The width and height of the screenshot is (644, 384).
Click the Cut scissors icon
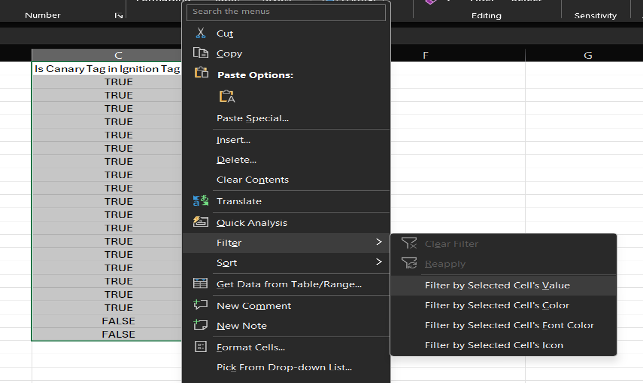(200, 33)
